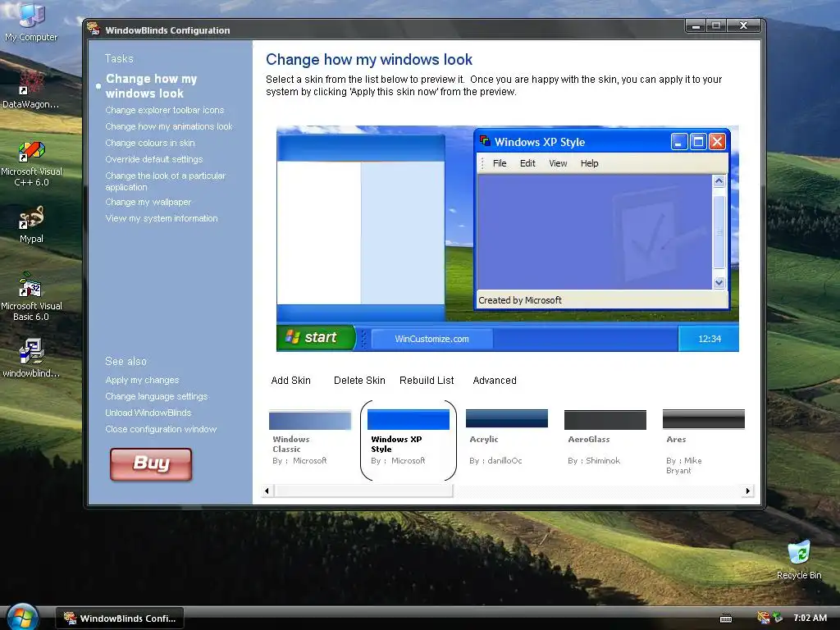Open the Recycle Bin

(x=799, y=559)
